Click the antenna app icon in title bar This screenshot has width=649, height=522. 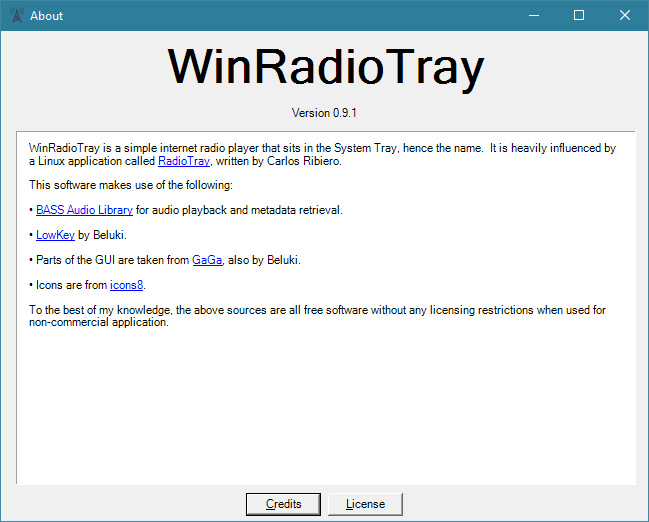pos(16,15)
